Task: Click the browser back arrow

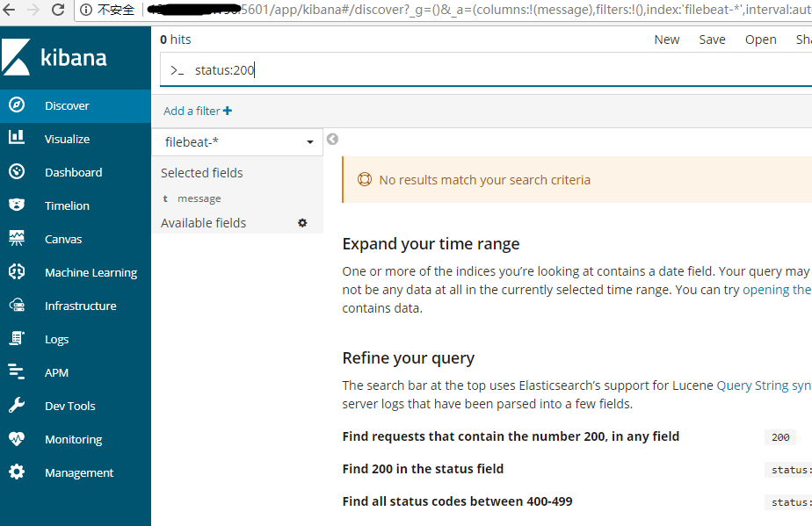Action: (x=10, y=10)
